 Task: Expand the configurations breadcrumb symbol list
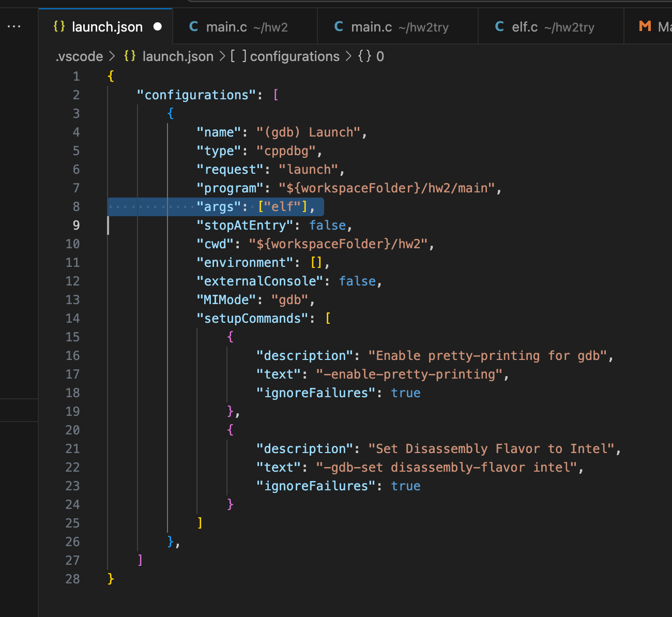point(295,56)
